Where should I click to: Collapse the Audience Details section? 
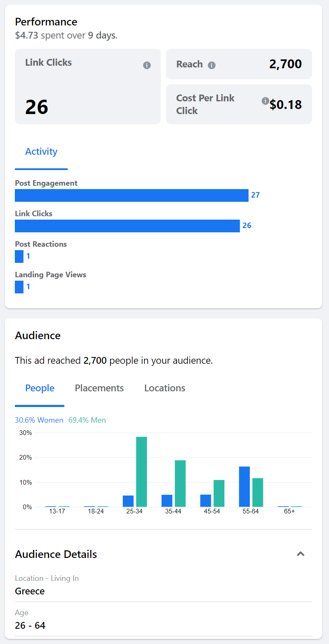click(x=301, y=554)
